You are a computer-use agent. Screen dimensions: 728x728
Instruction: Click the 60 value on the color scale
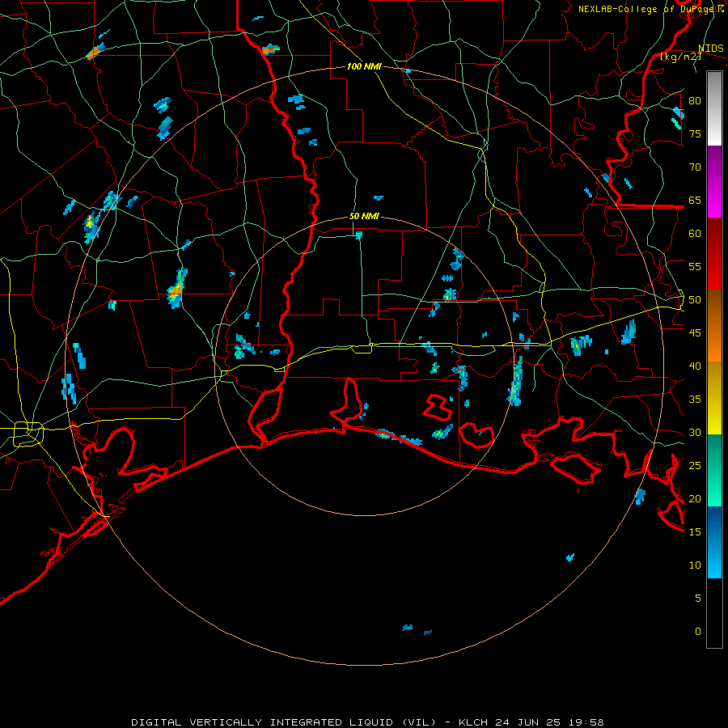pyautogui.click(x=695, y=234)
